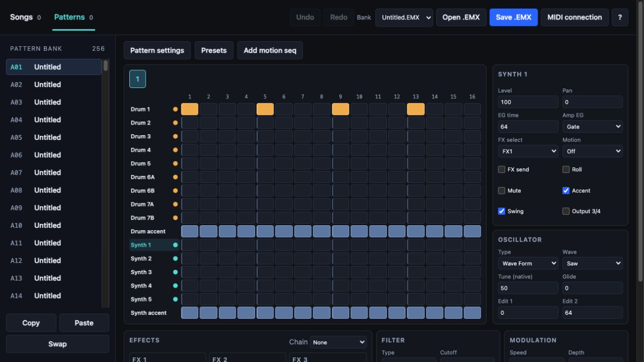644x362 pixels.
Task: Click the orange dot next to Drum 6A
Action: [x=176, y=177]
